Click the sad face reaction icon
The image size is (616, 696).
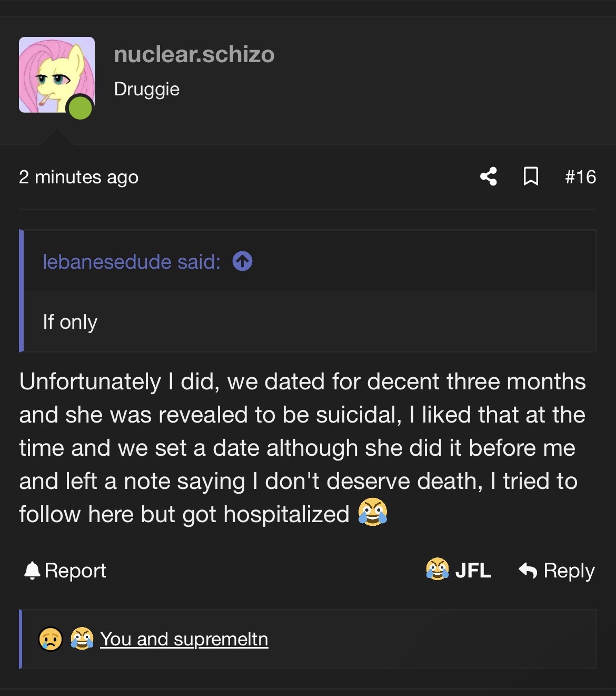[51, 639]
